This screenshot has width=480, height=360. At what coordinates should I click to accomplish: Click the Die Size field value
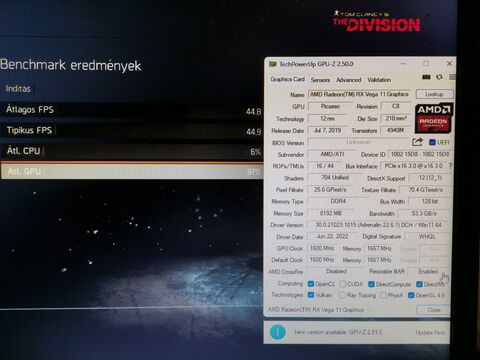click(x=396, y=119)
